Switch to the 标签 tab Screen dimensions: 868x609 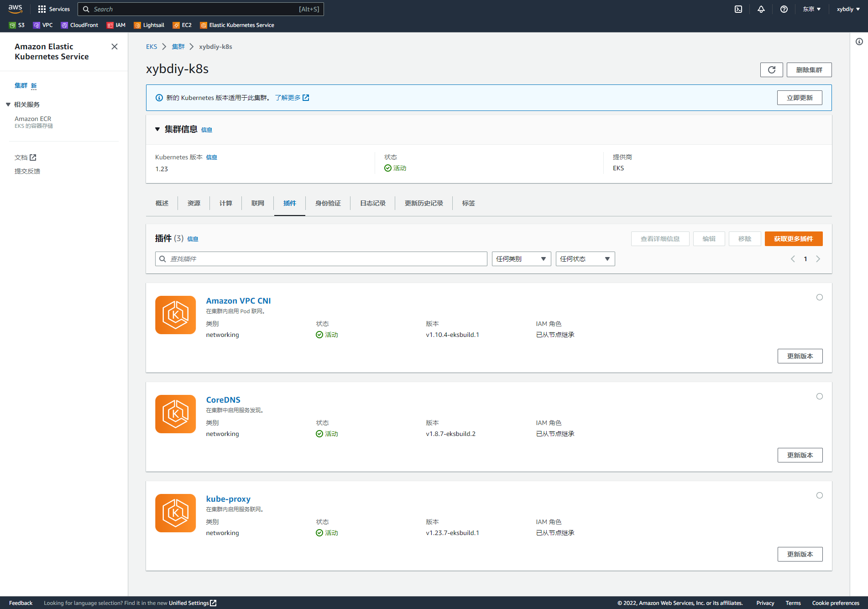[469, 203]
